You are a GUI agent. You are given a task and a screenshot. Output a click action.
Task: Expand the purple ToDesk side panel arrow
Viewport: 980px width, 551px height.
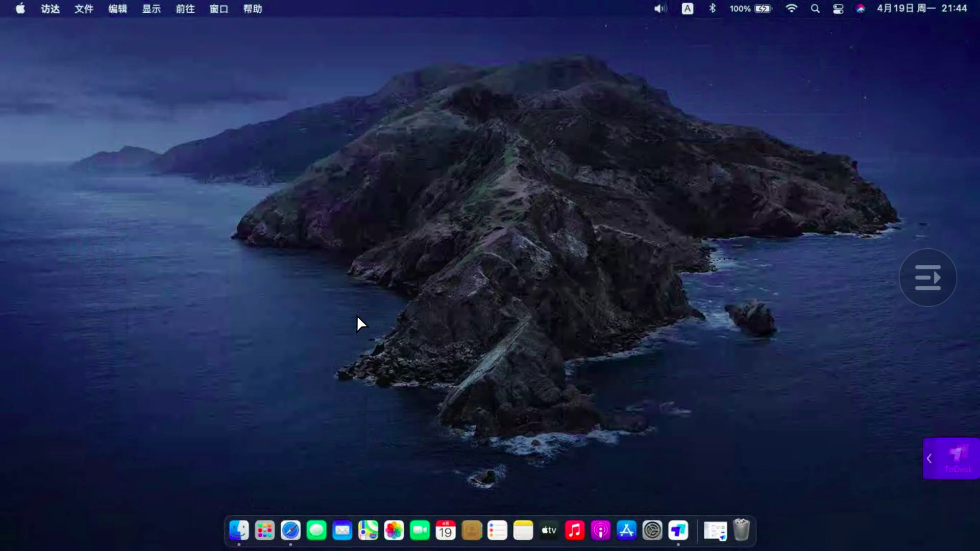pos(929,458)
